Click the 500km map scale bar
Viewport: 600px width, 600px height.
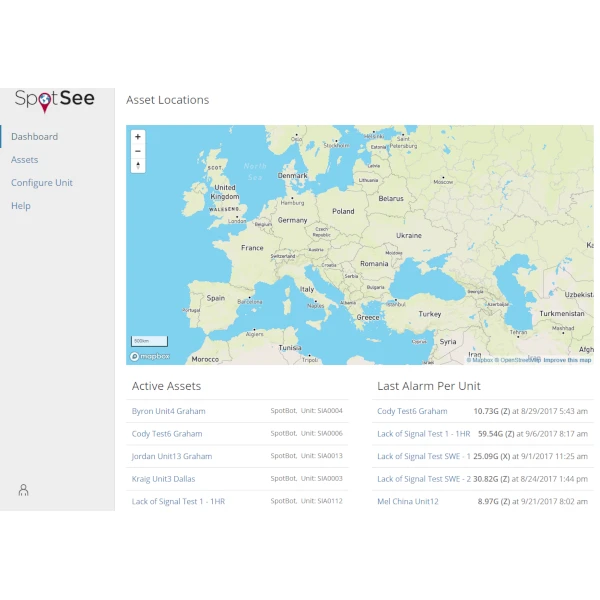click(x=150, y=341)
